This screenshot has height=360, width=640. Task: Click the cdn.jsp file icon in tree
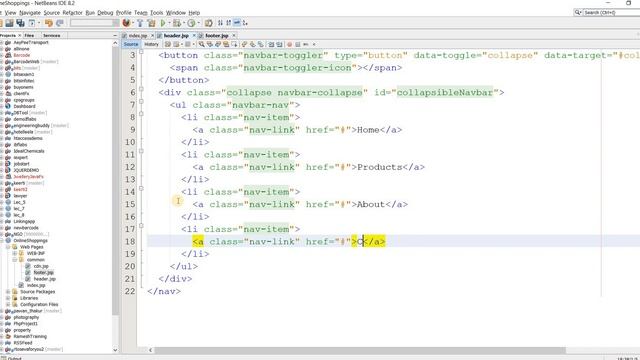click(x=28, y=266)
